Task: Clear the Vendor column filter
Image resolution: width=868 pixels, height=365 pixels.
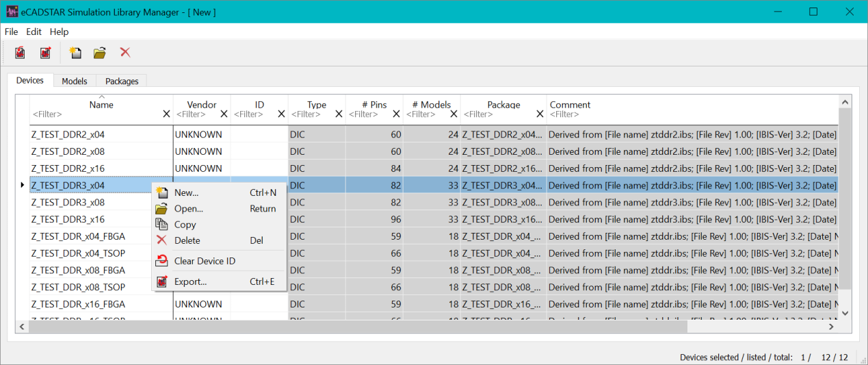Action: (x=224, y=114)
